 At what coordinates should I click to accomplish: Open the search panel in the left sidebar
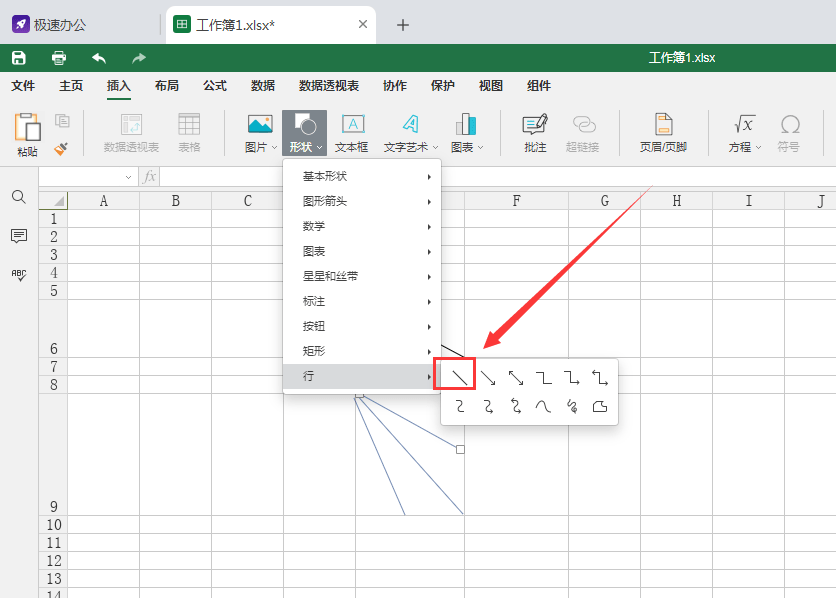click(18, 197)
